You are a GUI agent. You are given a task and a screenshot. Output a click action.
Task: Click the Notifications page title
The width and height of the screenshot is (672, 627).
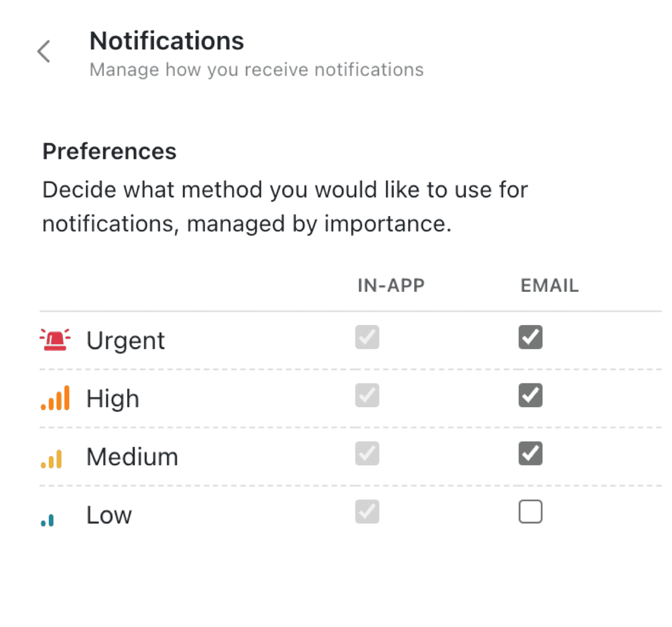point(167,41)
